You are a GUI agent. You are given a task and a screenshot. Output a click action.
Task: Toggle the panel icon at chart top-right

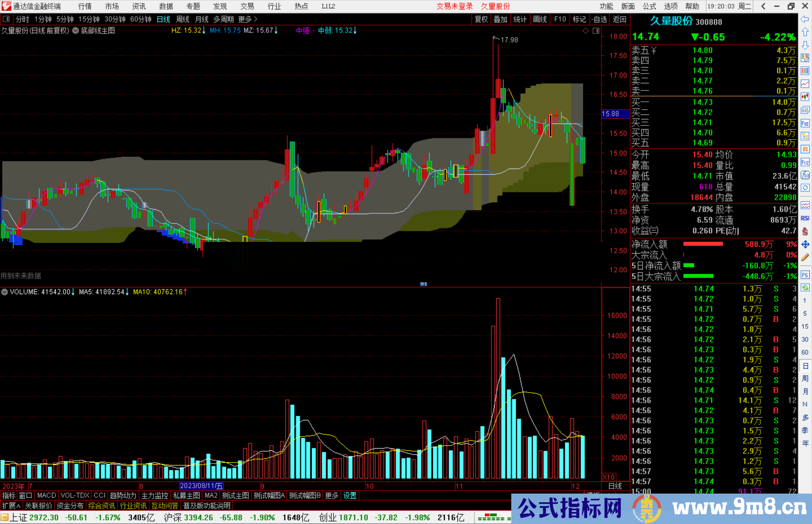coord(596,31)
